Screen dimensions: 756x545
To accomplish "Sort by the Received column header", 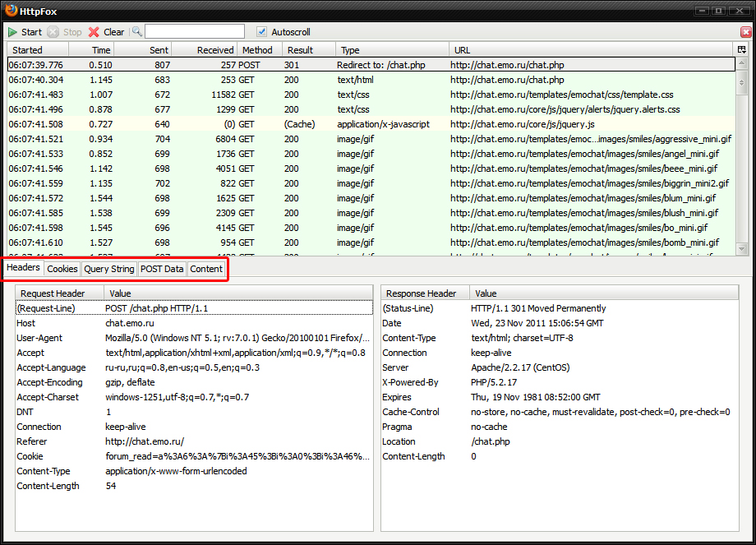I will click(204, 49).
